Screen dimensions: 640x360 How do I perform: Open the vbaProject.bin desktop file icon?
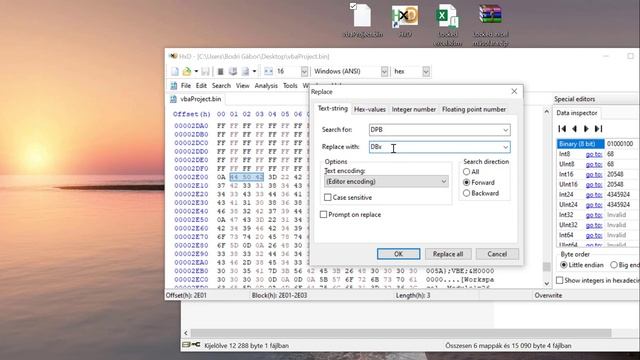point(362,20)
